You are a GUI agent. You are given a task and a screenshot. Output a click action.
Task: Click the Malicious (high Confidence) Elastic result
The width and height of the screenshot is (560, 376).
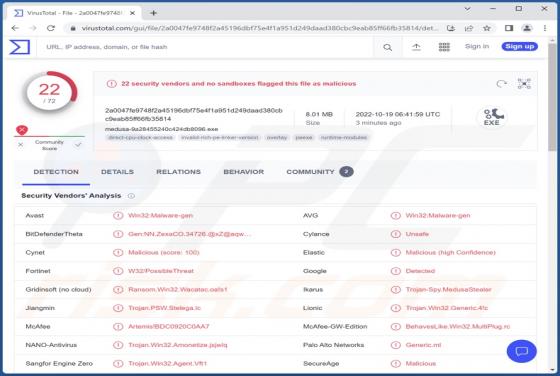tap(450, 253)
